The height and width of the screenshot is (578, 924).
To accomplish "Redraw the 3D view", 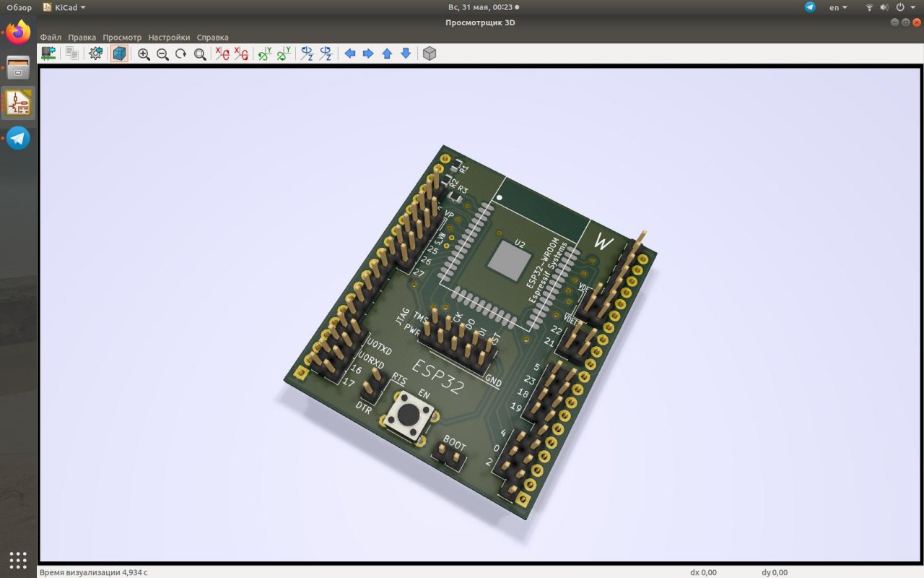I will 181,53.
